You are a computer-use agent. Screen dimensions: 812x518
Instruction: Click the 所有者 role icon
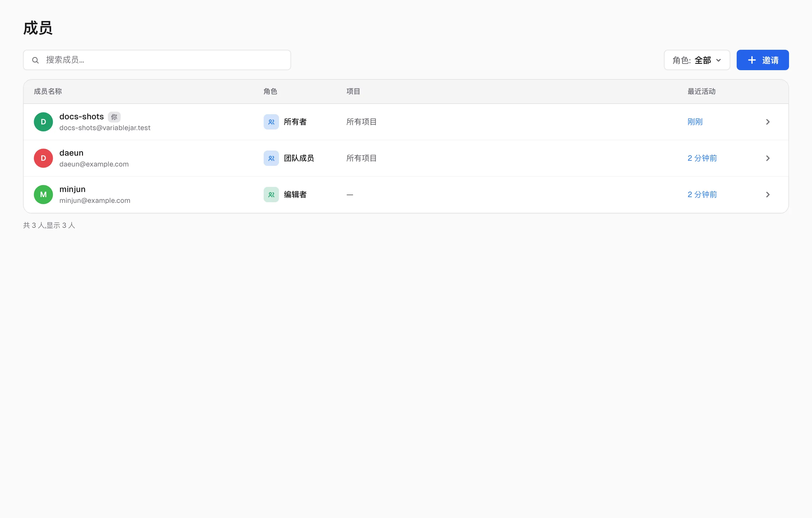(x=271, y=122)
